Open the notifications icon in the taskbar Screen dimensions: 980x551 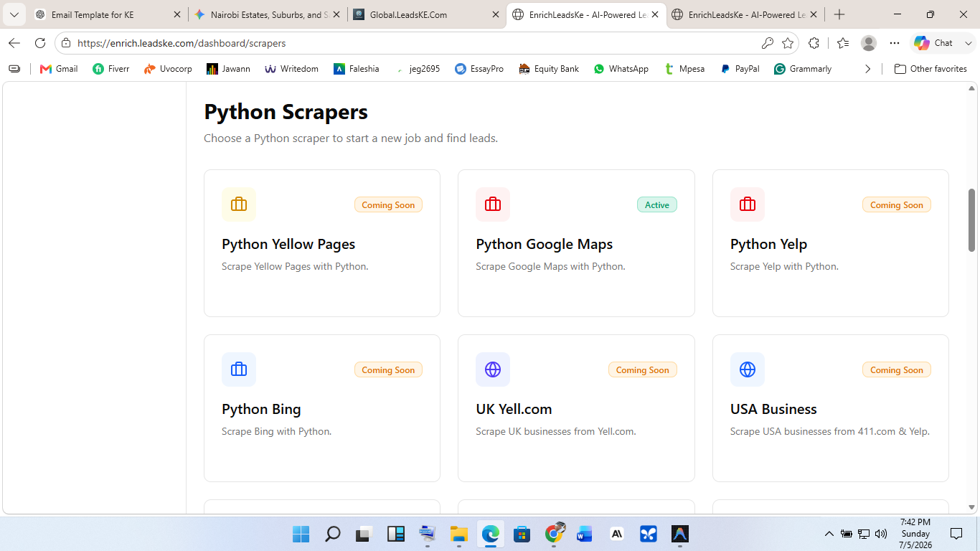click(x=956, y=534)
